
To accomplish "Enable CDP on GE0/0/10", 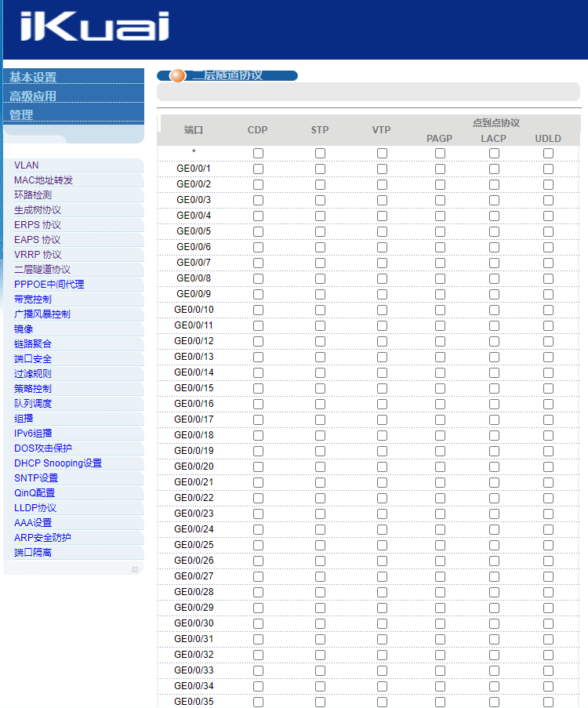I will click(x=258, y=310).
